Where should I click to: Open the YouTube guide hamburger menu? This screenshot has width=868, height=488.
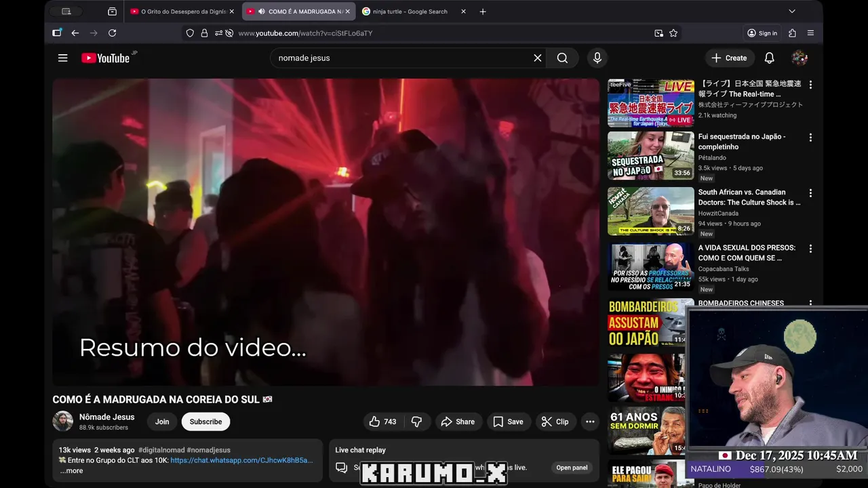point(63,58)
